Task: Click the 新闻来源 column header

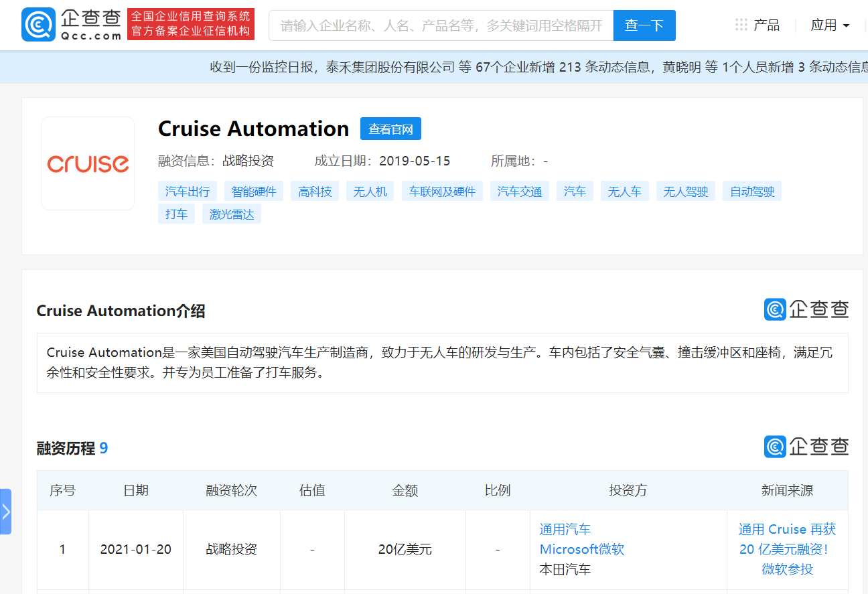Action: point(788,490)
